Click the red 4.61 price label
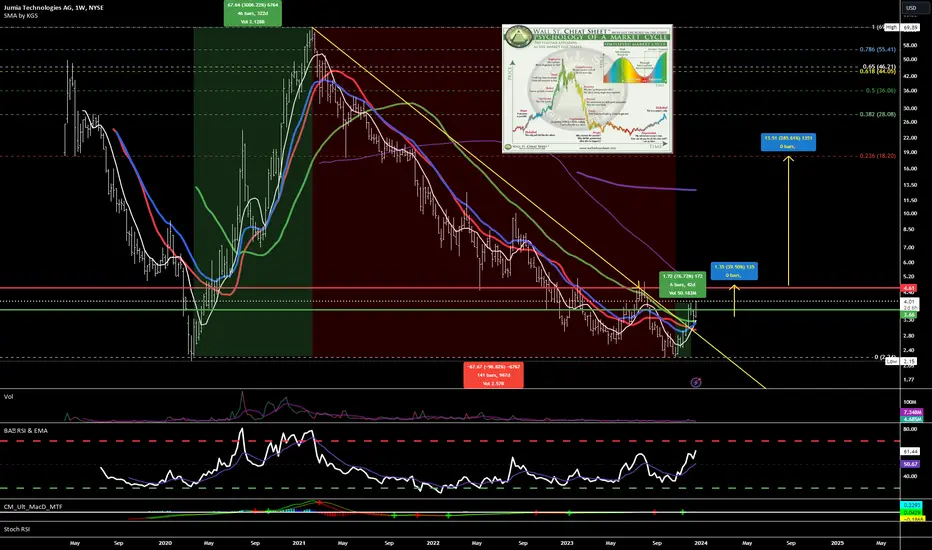This screenshot has width=932, height=550. click(x=909, y=288)
